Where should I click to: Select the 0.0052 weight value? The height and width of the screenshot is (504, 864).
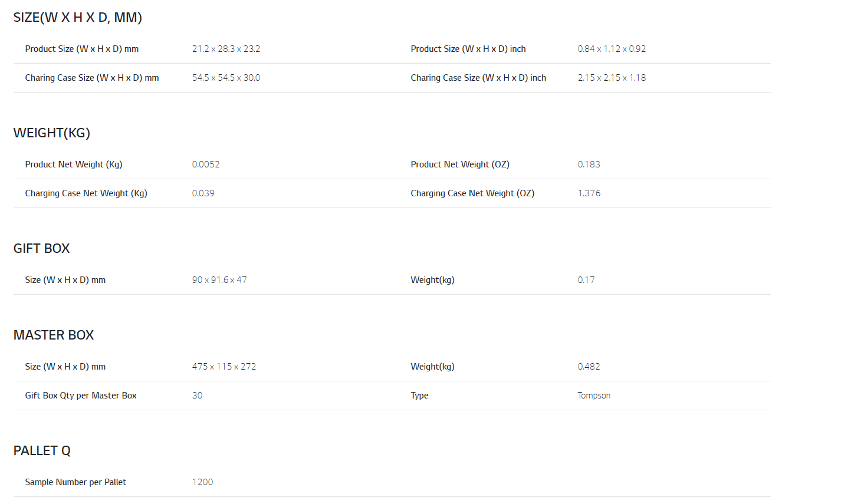(x=206, y=164)
